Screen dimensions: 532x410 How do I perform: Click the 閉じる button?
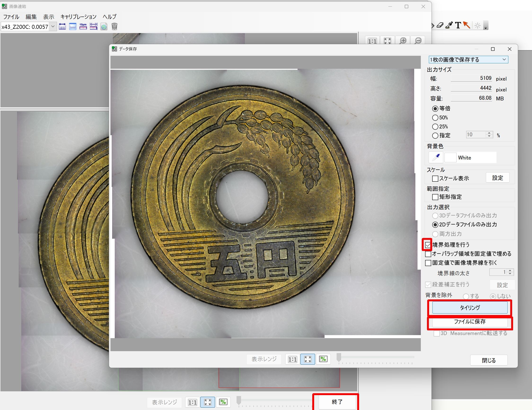click(489, 360)
